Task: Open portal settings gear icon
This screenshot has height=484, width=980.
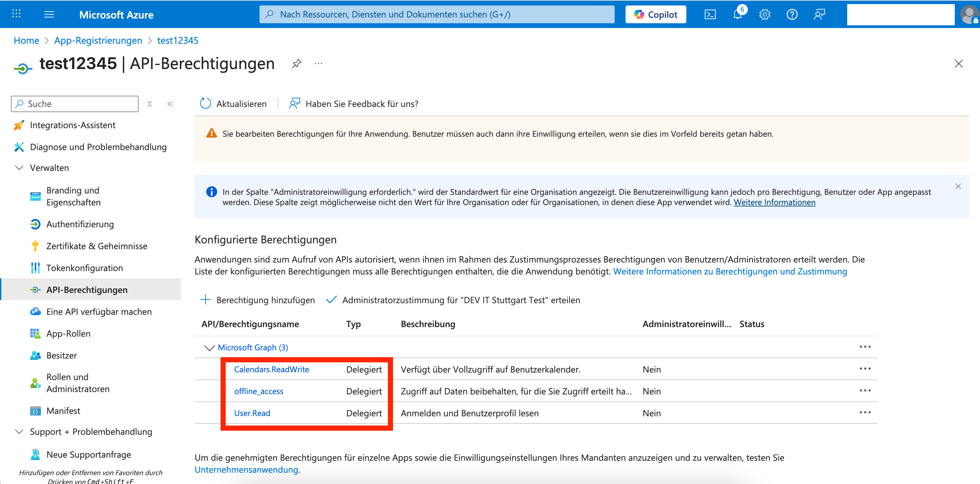Action: click(765, 14)
